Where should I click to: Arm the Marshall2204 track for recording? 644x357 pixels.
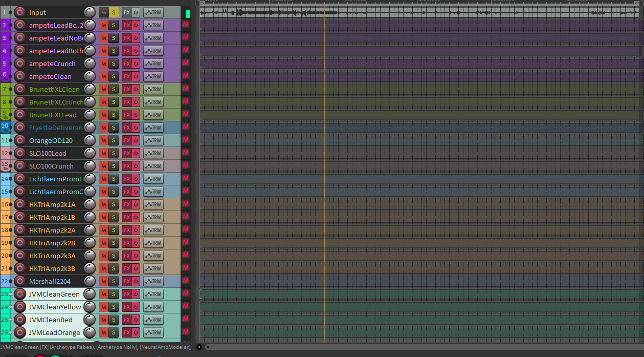pos(20,281)
